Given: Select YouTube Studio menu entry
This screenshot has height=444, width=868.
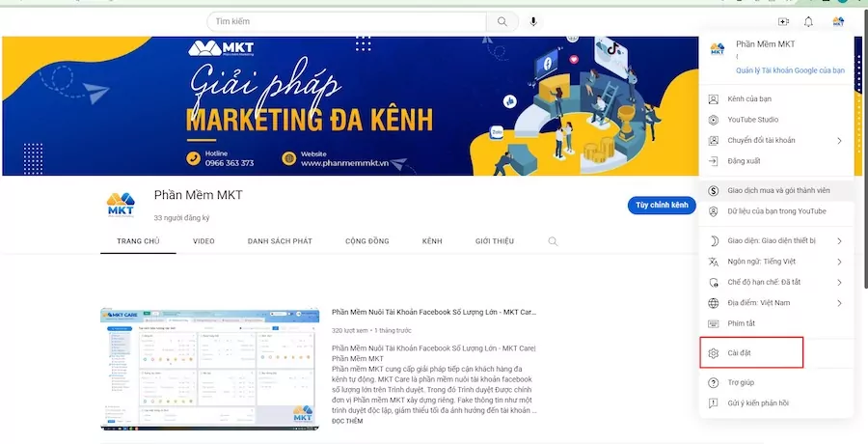Looking at the screenshot, I should pos(776,120).
